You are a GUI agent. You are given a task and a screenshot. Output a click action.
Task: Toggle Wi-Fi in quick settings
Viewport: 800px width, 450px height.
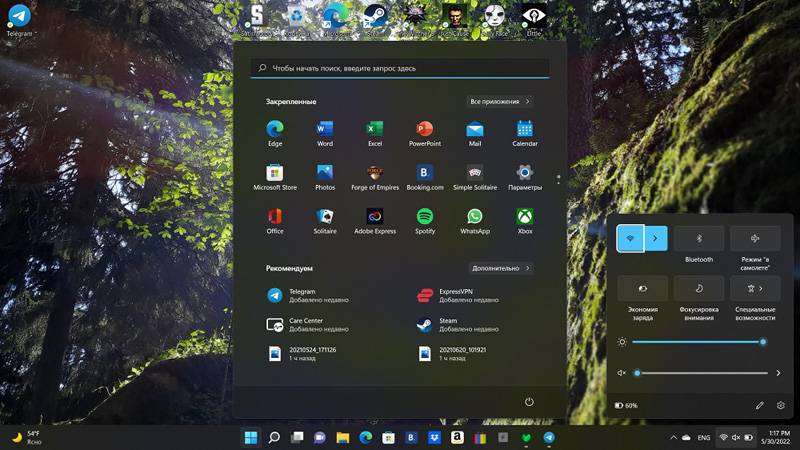tap(630, 238)
